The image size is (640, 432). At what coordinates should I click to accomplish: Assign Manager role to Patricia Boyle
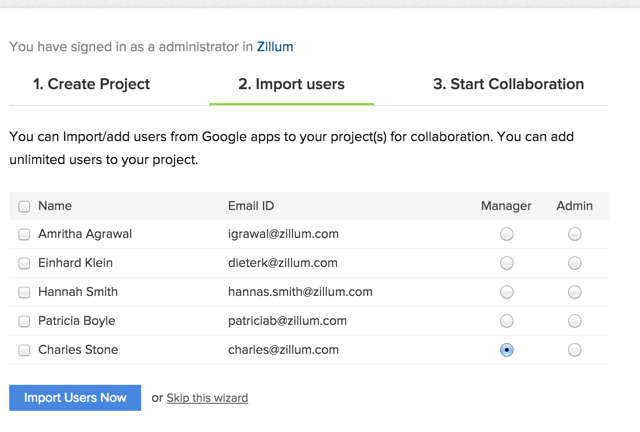[x=507, y=321]
